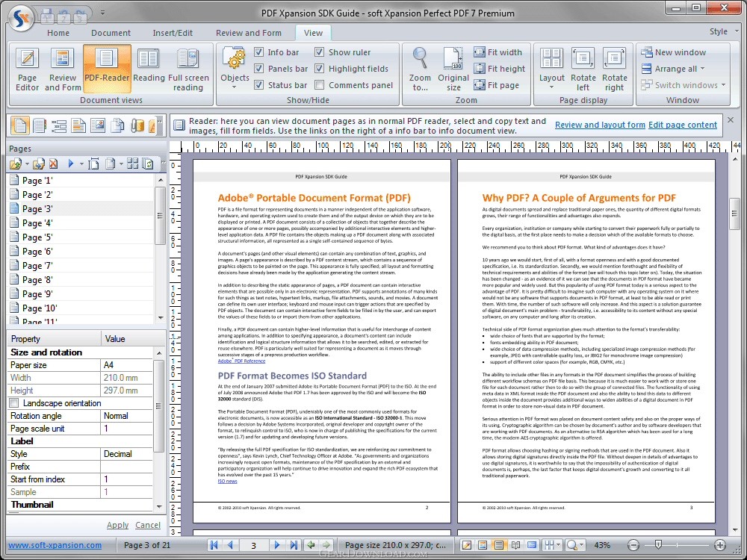Open the Zoom to... tool

[x=420, y=69]
